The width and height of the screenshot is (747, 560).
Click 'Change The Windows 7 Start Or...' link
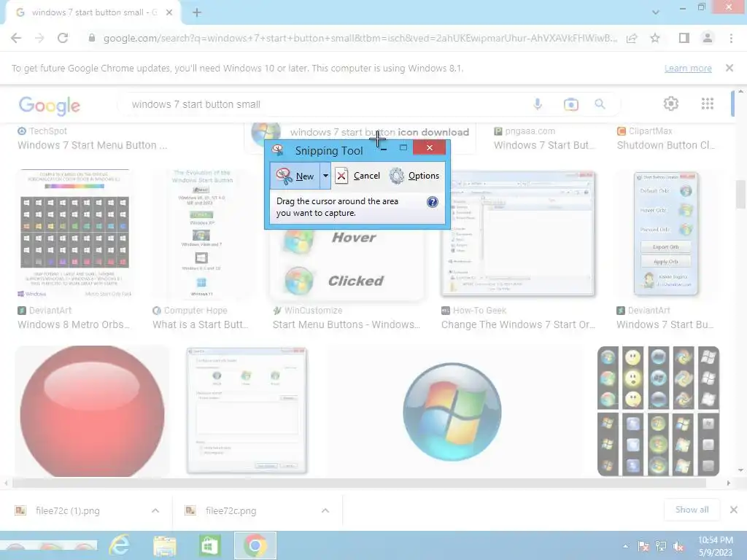click(519, 324)
